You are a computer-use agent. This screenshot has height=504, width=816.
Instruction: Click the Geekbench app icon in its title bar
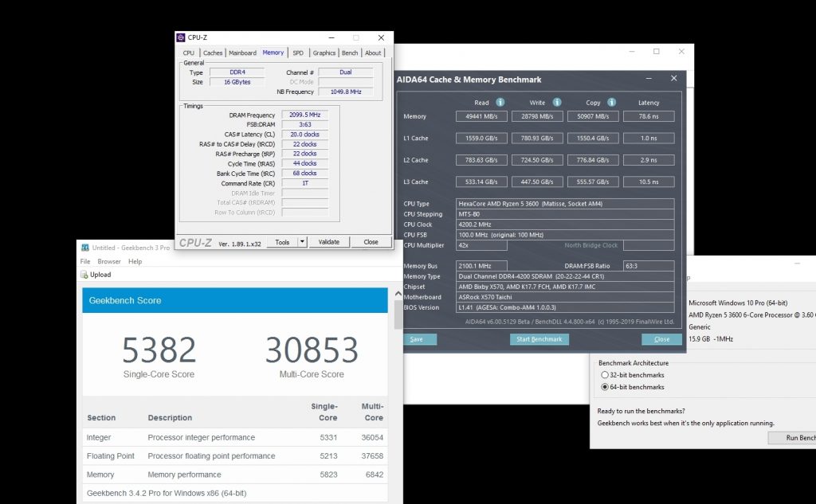(x=84, y=248)
